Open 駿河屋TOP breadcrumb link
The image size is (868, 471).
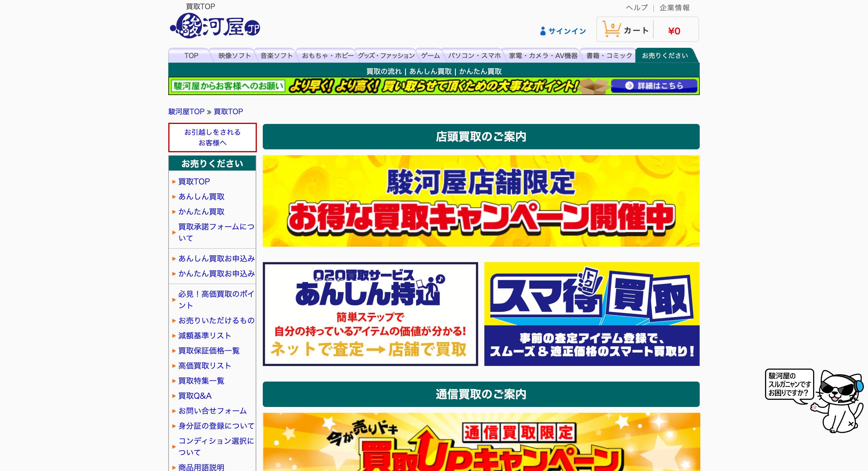pyautogui.click(x=186, y=112)
